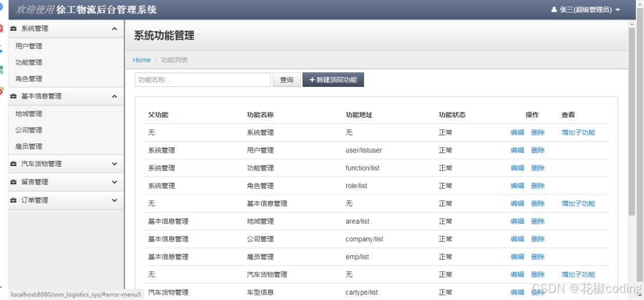This screenshot has width=644, height=300.
Task: Edit the 系统管理 top-level function row
Action: [518, 132]
